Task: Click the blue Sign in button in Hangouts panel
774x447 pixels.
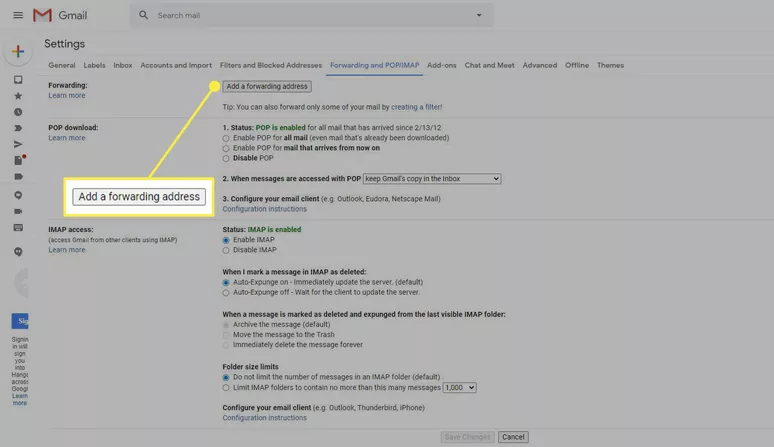Action: pos(20,321)
